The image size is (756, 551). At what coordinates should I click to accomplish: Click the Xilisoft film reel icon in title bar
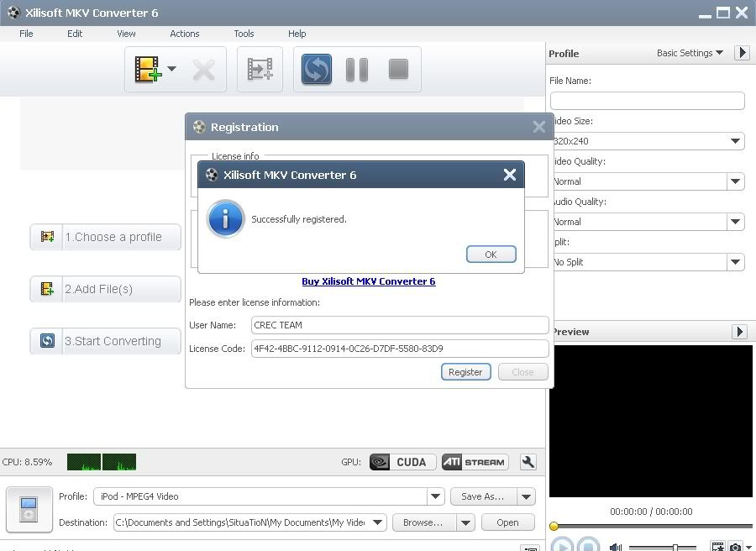(x=13, y=13)
